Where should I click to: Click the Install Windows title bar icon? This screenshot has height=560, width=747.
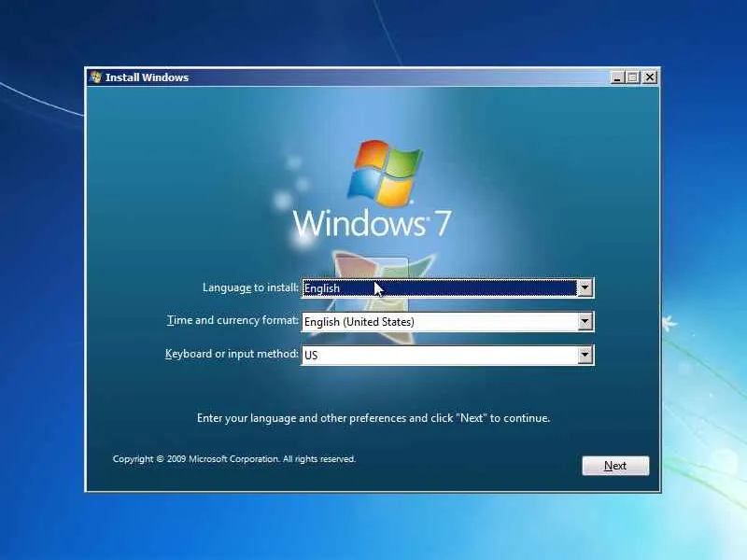[95, 77]
